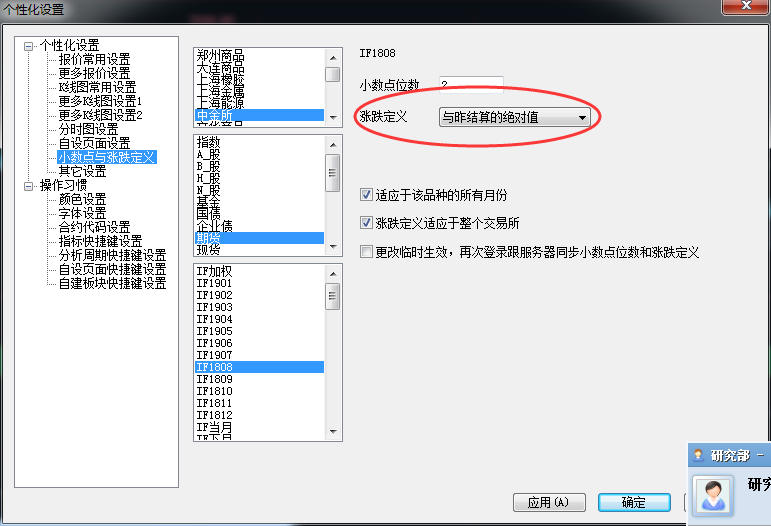
Task: Click category list scroll down arrow
Action: pyautogui.click(x=333, y=246)
